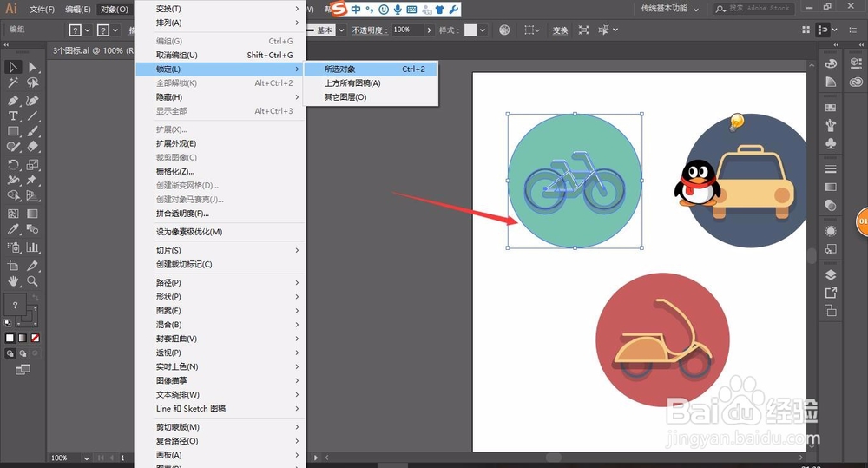Enable Draw Normal mode

click(x=10, y=353)
